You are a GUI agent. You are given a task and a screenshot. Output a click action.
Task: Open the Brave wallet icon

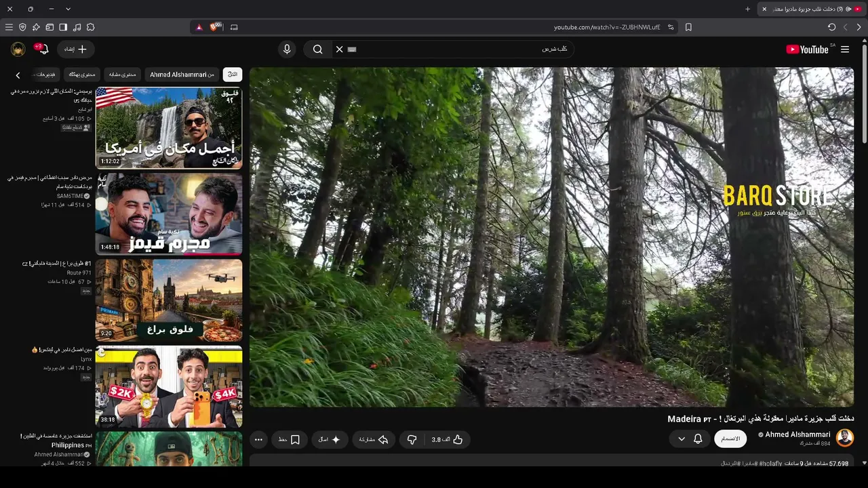tap(50, 27)
